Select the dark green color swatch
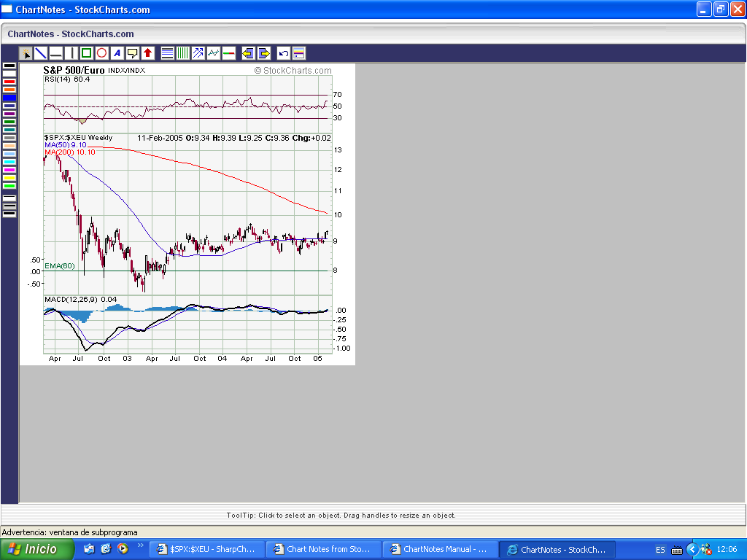The height and width of the screenshot is (560, 747). [9, 122]
